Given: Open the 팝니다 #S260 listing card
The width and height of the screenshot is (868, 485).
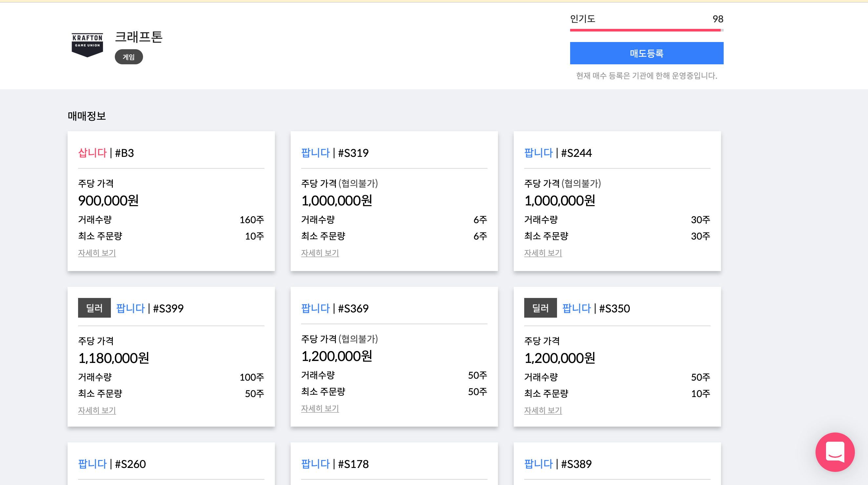Looking at the screenshot, I should tap(112, 464).
